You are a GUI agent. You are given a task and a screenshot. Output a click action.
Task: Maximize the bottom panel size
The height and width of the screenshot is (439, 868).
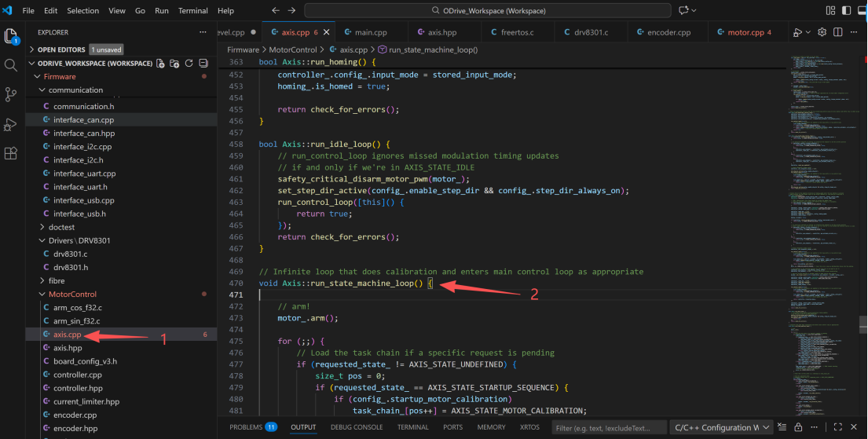[x=838, y=426]
